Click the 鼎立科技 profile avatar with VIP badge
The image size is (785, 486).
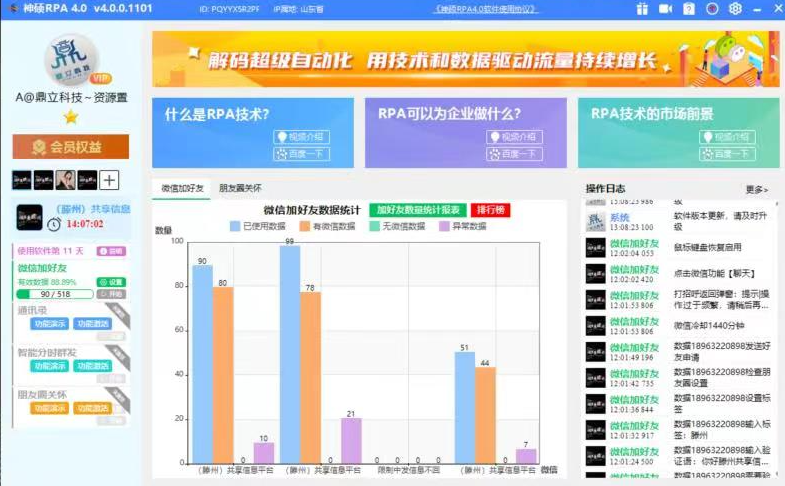(73, 60)
